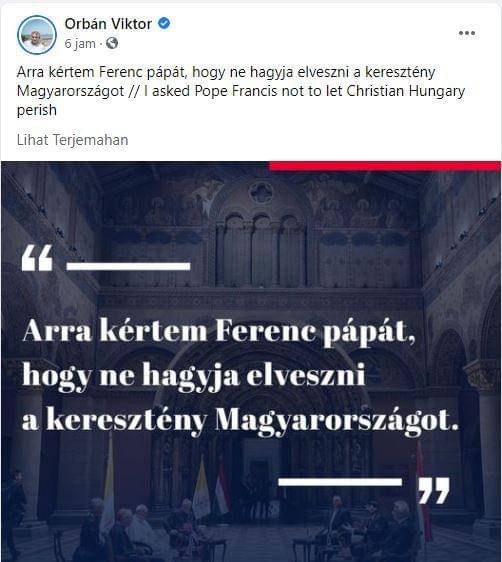Screen dimensions: 502x562
Task: Open the image at the Hungarian quote text
Action: click(240, 375)
